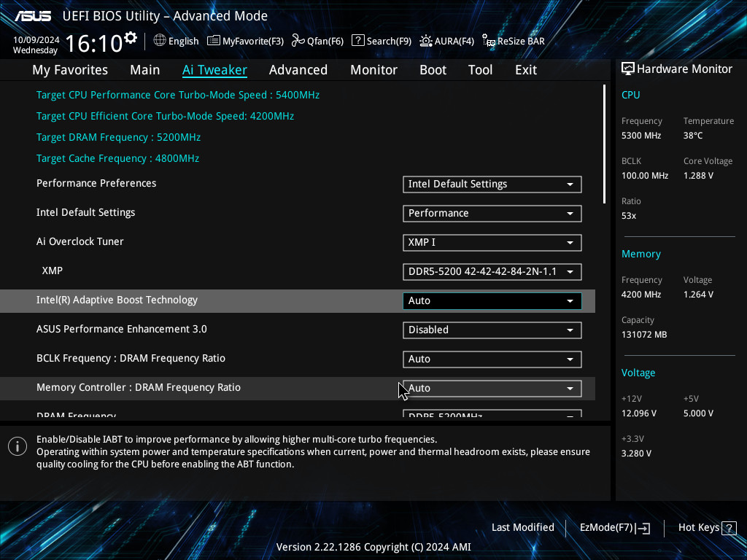The width and height of the screenshot is (747, 560).
Task: Select the Ai Overclock Tuner label
Action: pos(80,241)
